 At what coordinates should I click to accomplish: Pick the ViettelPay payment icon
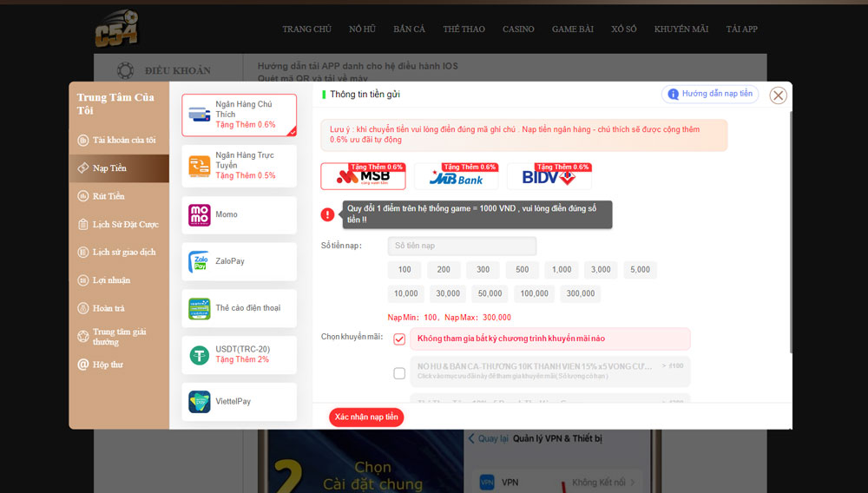(200, 402)
